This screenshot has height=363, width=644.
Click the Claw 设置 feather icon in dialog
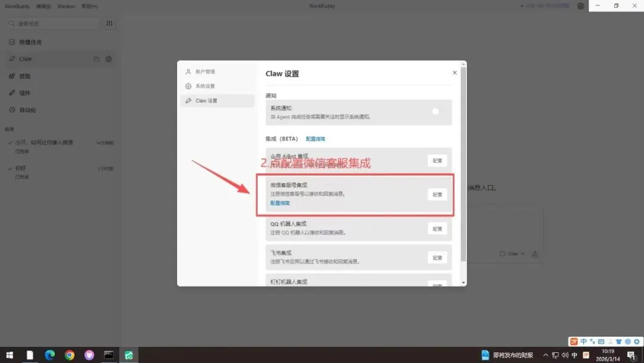point(188,100)
